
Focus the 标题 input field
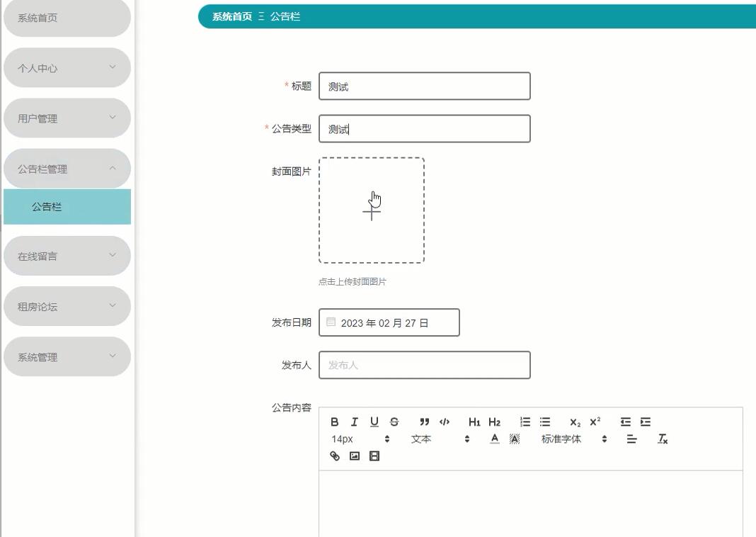(x=424, y=86)
